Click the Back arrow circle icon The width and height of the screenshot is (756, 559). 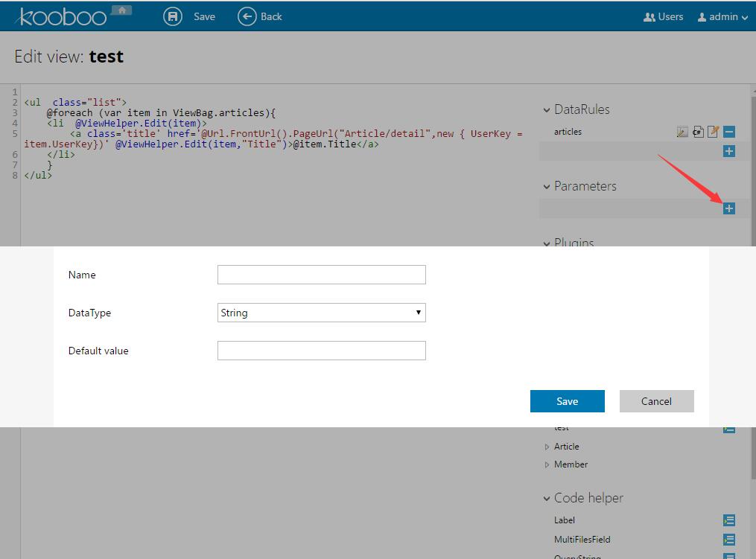point(247,16)
